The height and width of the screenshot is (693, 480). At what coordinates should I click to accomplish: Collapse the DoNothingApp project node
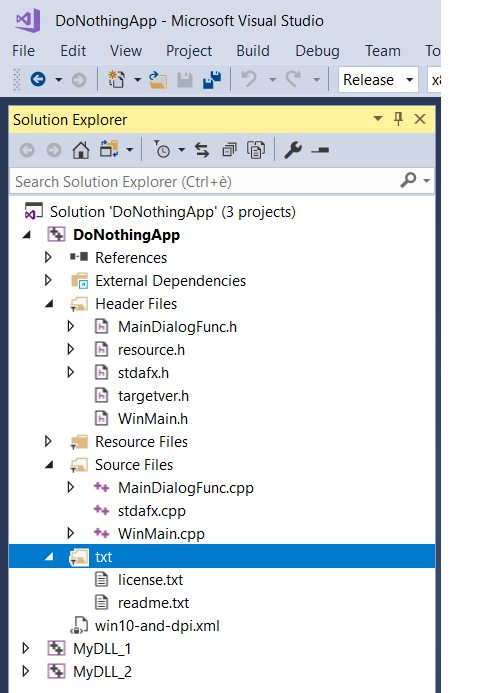click(27, 235)
